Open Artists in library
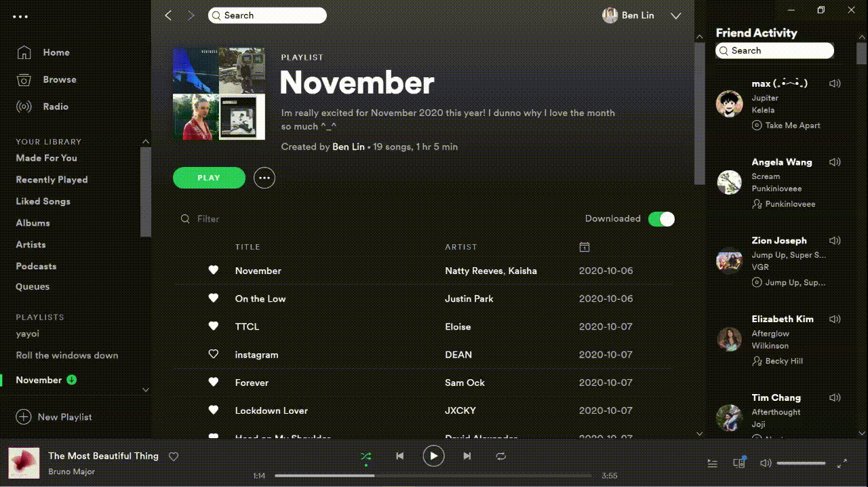The height and width of the screenshot is (487, 868). (x=31, y=245)
